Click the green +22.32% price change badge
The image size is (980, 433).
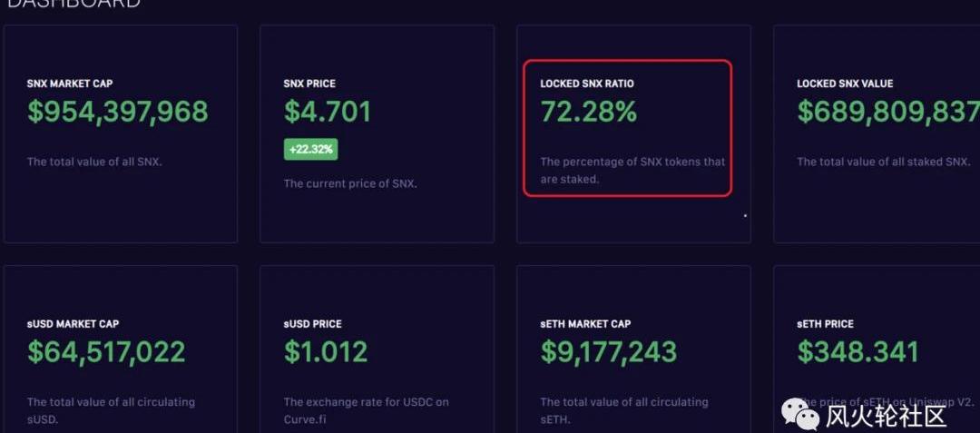pyautogui.click(x=310, y=150)
